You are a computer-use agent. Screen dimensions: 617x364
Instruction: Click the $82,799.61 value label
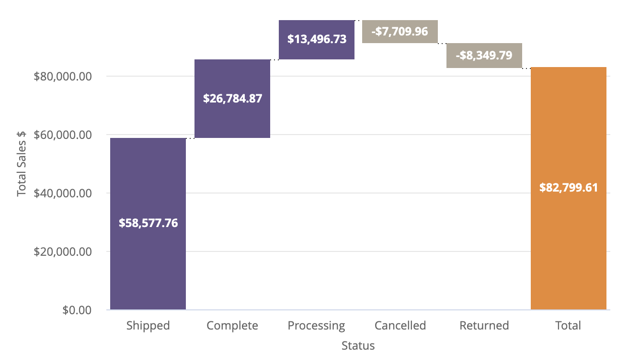[x=569, y=187]
